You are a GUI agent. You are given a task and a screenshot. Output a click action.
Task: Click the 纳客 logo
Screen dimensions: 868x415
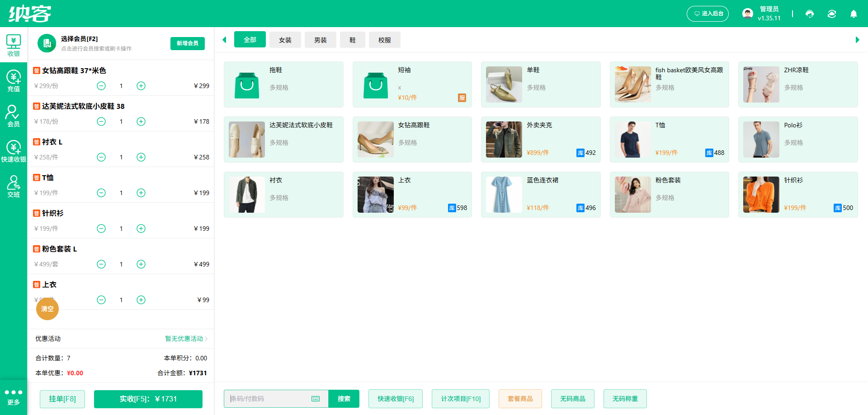(x=30, y=14)
